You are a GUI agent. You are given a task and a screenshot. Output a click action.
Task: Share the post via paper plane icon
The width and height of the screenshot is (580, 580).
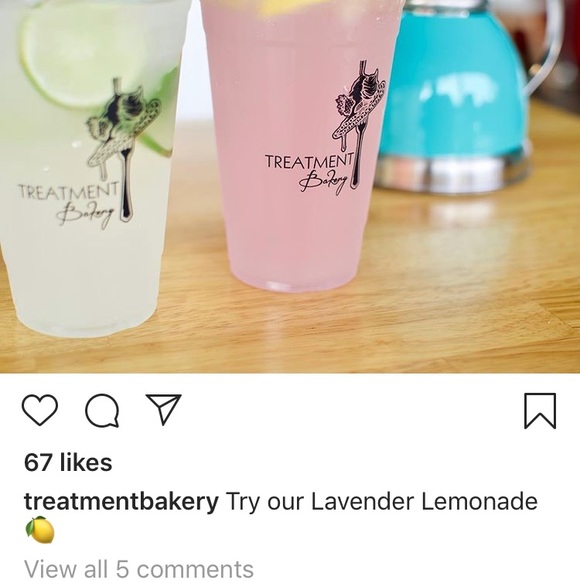[x=163, y=409]
